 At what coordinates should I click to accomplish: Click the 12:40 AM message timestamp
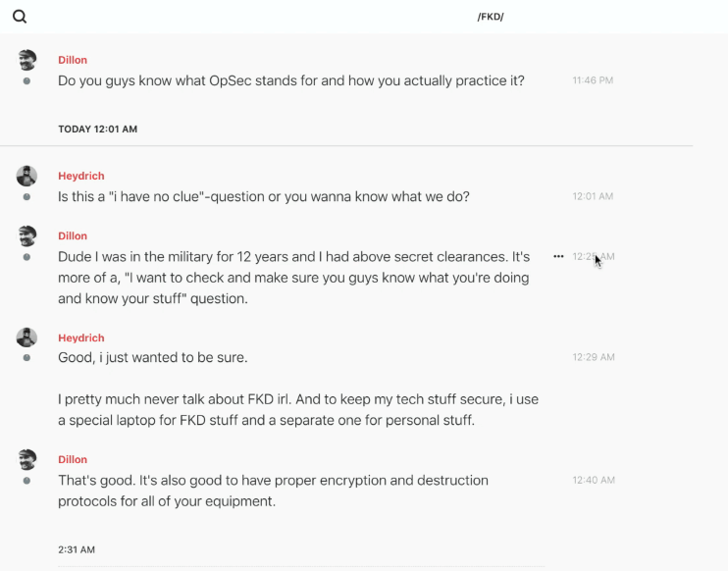[593, 480]
